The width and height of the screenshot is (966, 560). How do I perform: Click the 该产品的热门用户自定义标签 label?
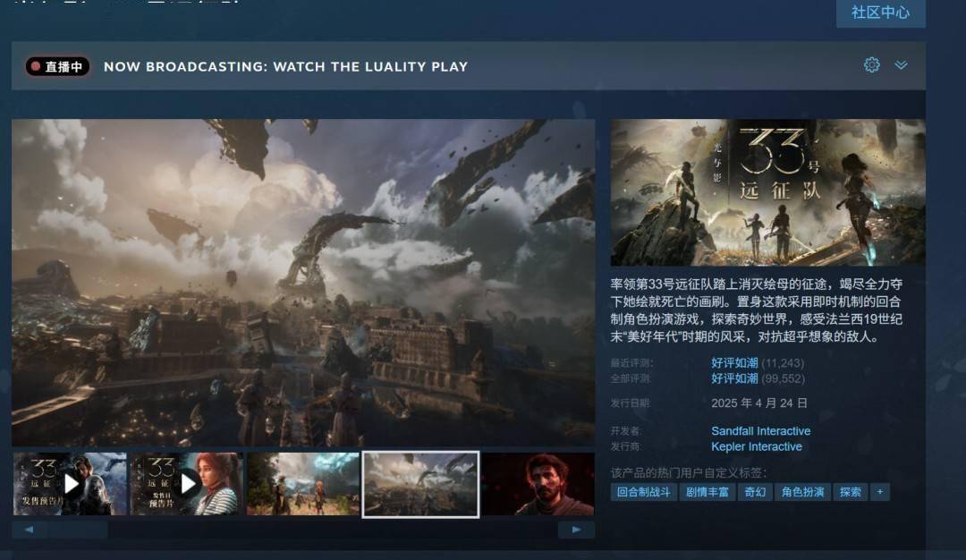click(x=689, y=472)
